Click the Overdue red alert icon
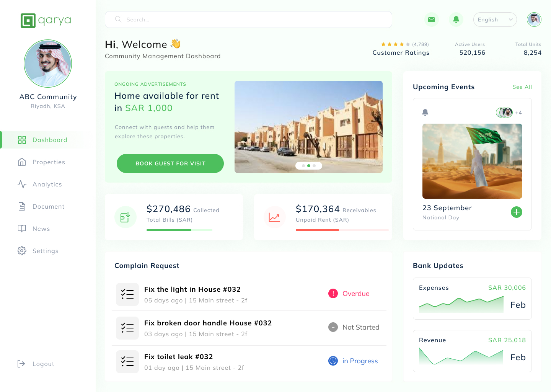551x392 pixels. [333, 294]
